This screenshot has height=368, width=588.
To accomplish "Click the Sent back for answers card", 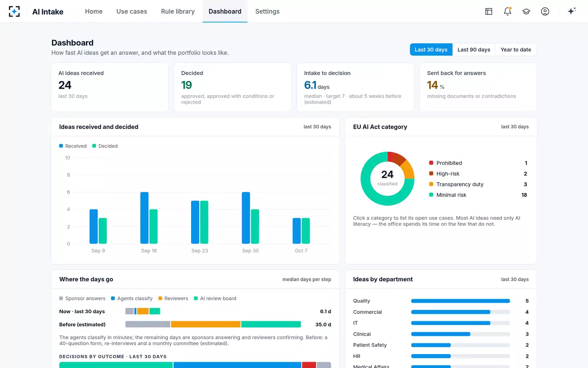I will coord(478,87).
